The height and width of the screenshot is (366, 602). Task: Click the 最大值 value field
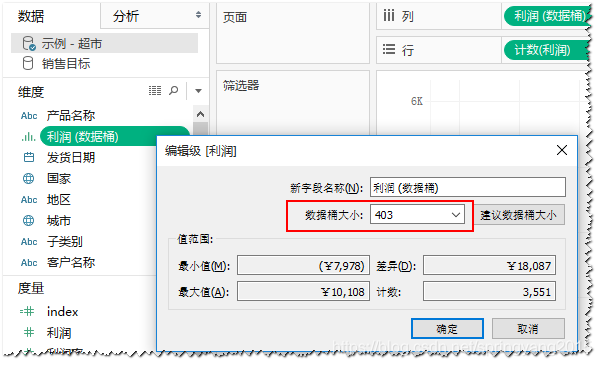pos(303,292)
